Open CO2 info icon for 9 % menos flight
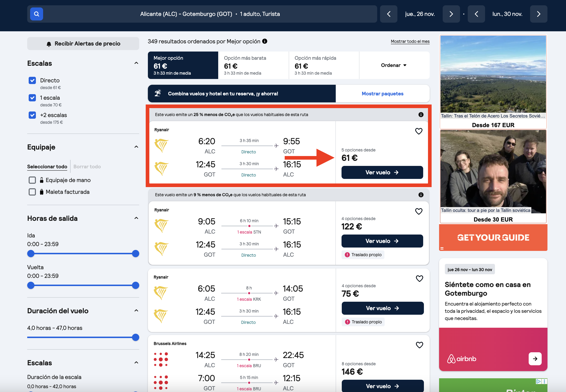The height and width of the screenshot is (392, 566). click(x=421, y=195)
